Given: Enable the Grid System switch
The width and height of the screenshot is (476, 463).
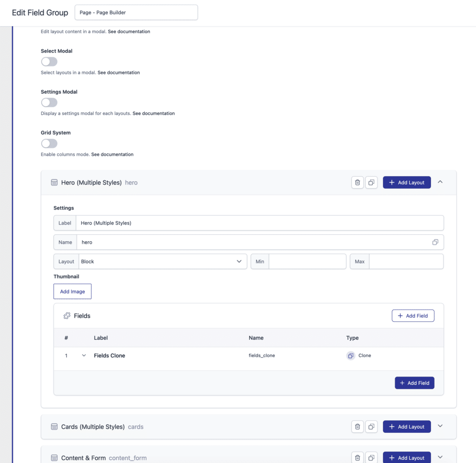Looking at the screenshot, I should tap(49, 143).
